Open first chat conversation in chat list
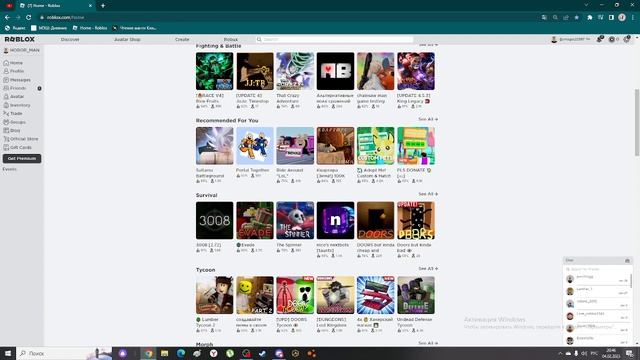 597,279
